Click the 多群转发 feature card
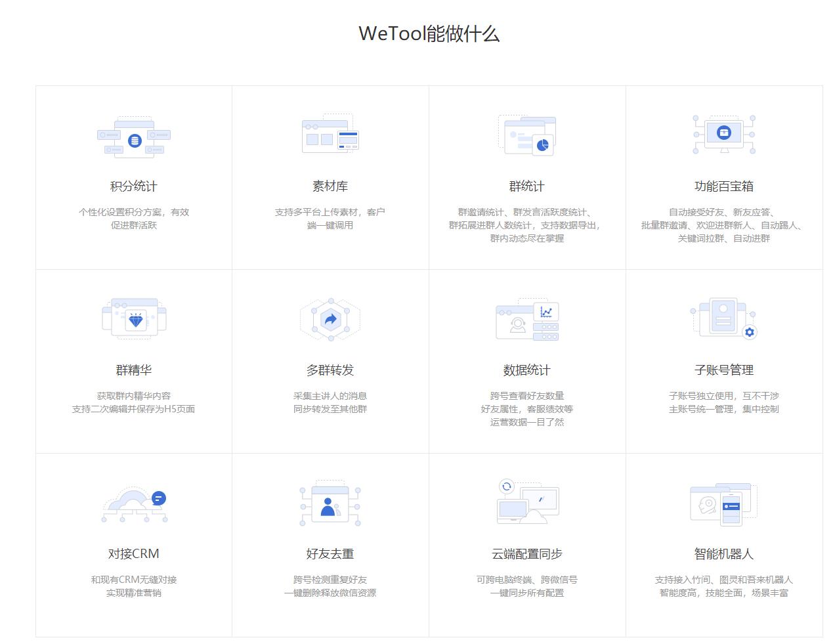Screen dimensions: 833x644 330,359
